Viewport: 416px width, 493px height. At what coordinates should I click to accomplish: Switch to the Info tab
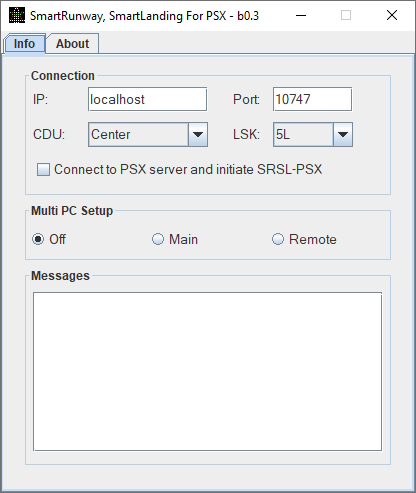(x=24, y=44)
